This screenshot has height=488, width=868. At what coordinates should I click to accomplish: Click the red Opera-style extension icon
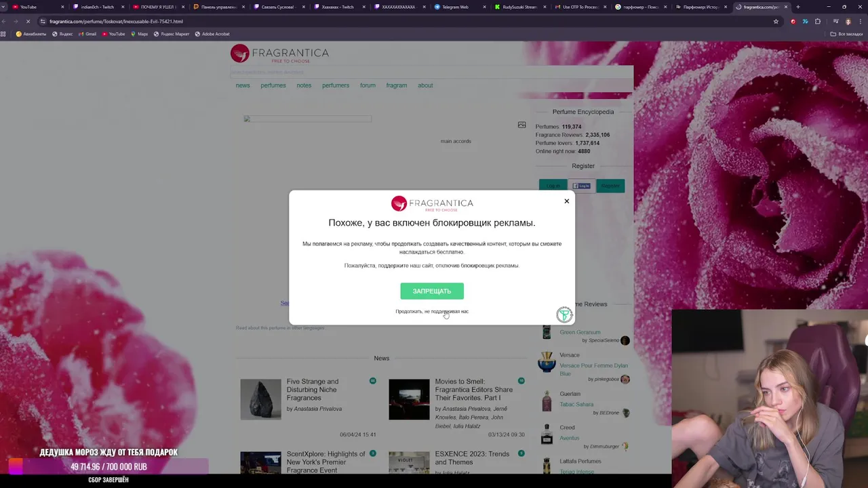(x=793, y=21)
